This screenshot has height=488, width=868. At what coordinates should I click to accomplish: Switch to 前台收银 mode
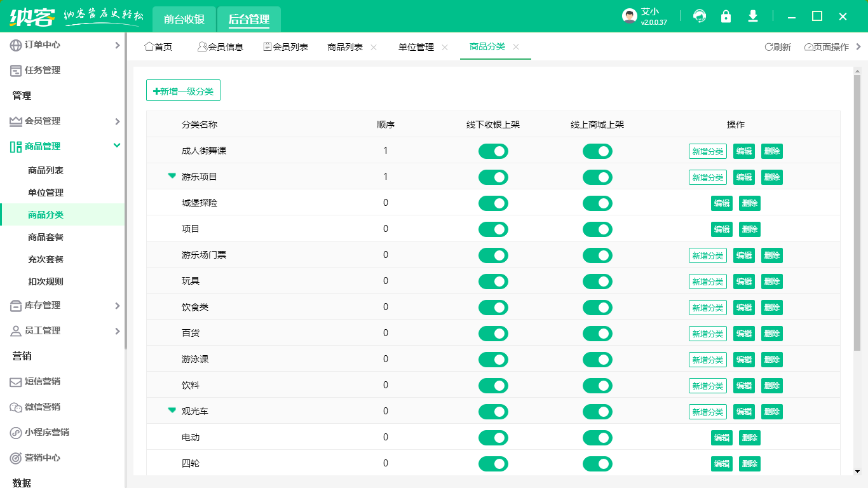[x=184, y=19]
